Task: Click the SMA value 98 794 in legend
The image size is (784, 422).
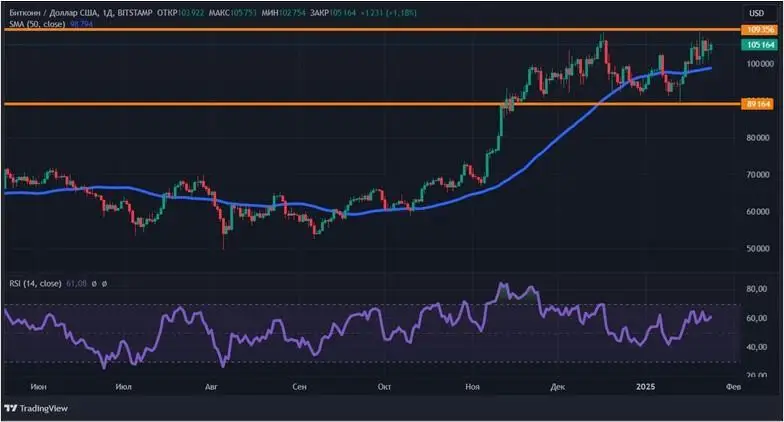Action: click(81, 21)
